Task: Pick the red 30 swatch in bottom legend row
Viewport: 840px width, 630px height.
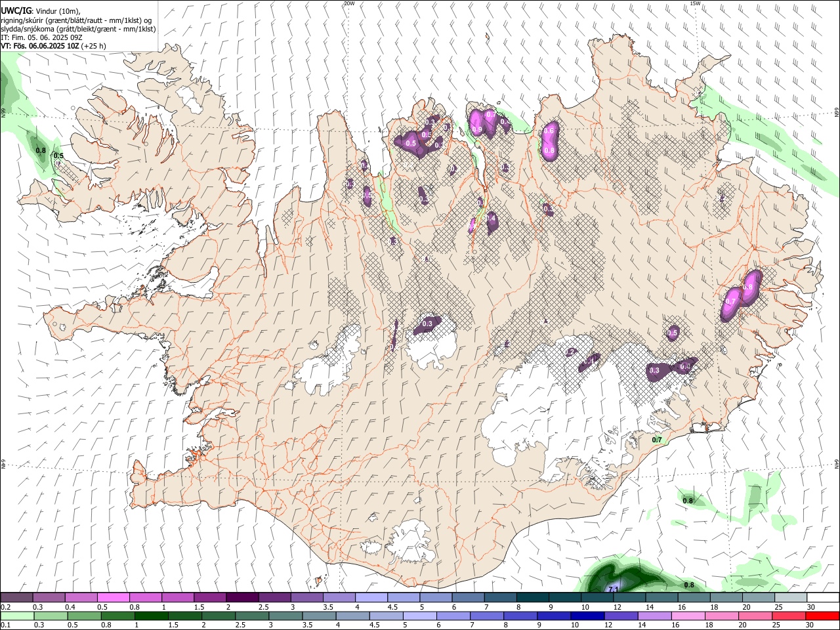Action: (822, 616)
